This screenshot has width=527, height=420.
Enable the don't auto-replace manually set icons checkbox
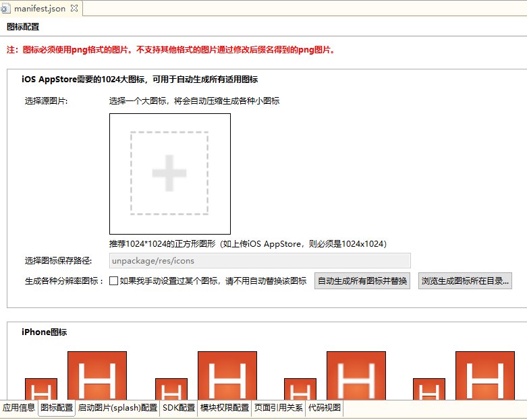coord(114,281)
